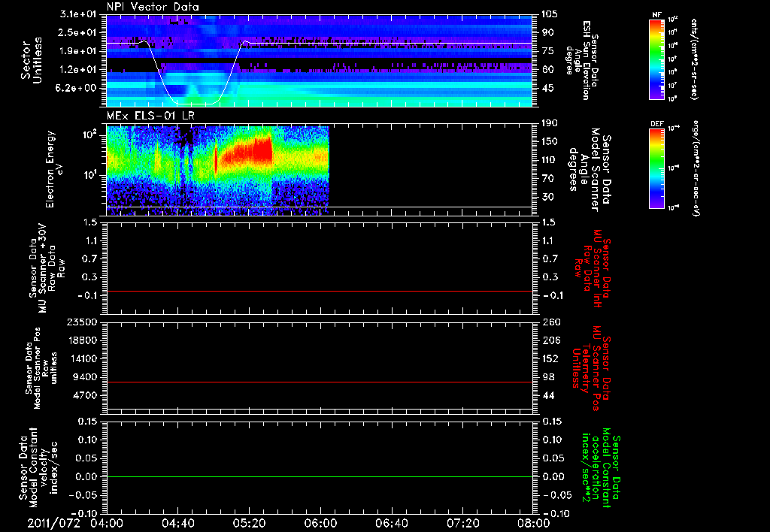Screen dimensions: 770x532
Task: Click the green zero line in velocity panel
Action: [320, 477]
